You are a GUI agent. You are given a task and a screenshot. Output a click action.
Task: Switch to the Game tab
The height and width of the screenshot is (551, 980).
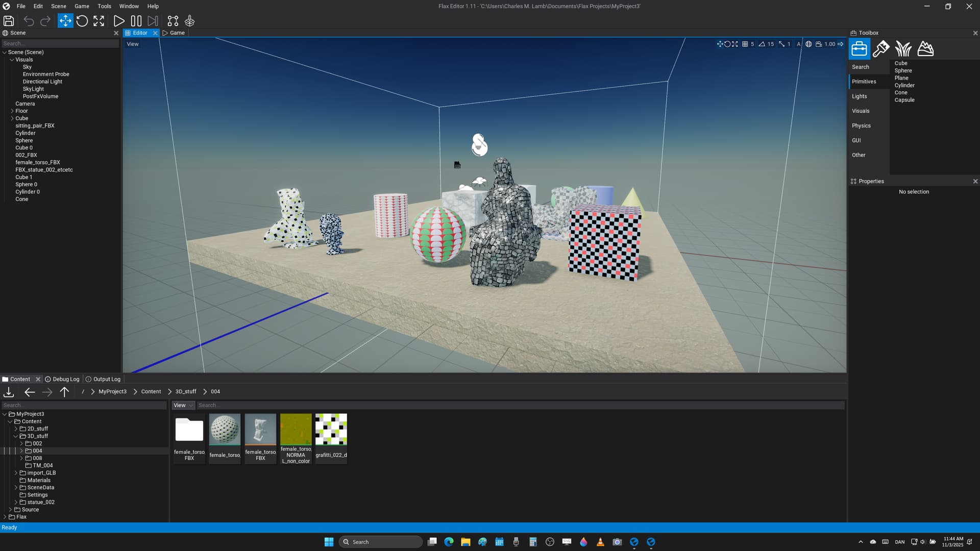click(x=174, y=33)
